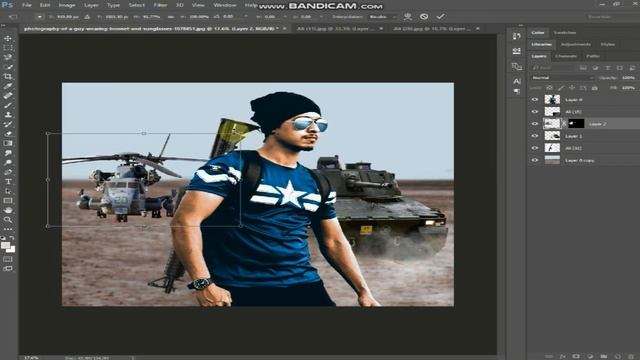Filter layers by pixel layers

[583, 68]
